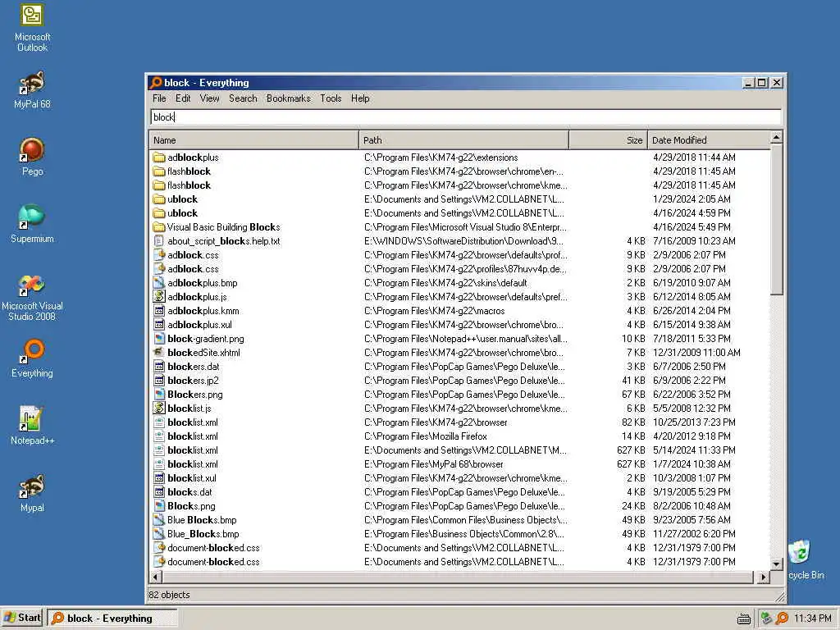
Task: Select the Blue_Blocks.bmp file name
Action: 203,534
